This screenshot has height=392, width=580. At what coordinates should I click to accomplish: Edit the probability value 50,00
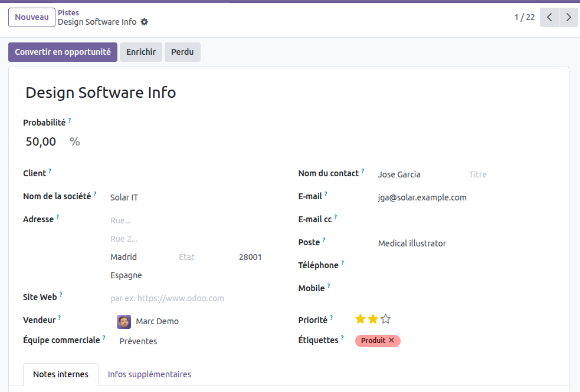(44, 141)
